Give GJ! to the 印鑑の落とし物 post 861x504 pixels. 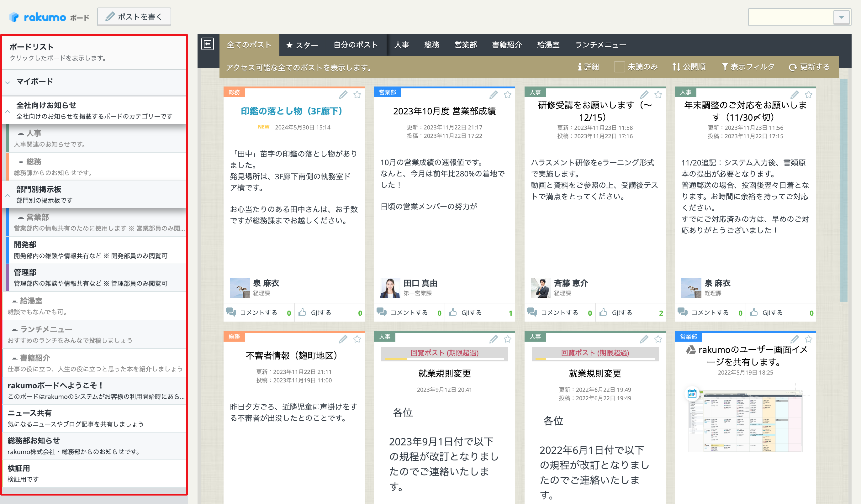pyautogui.click(x=330, y=312)
